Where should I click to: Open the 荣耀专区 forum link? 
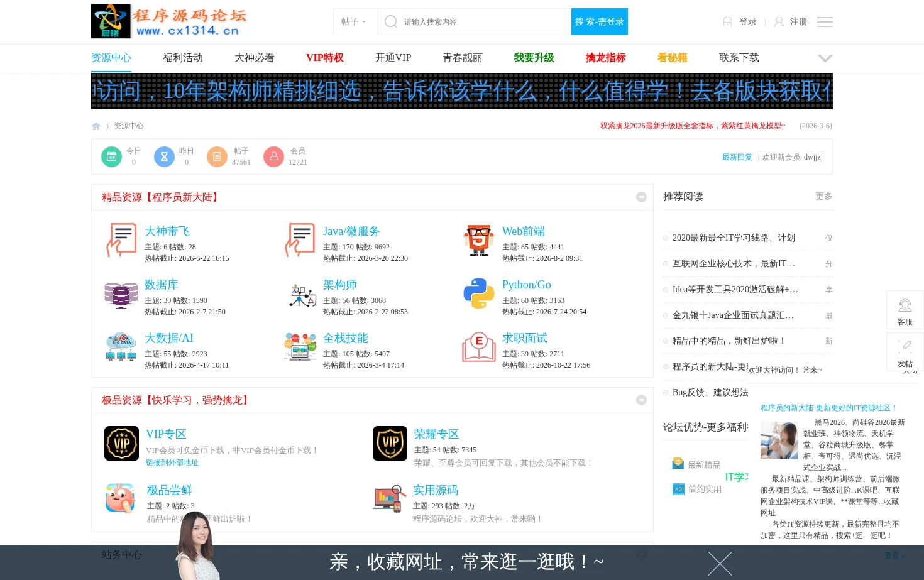[437, 434]
